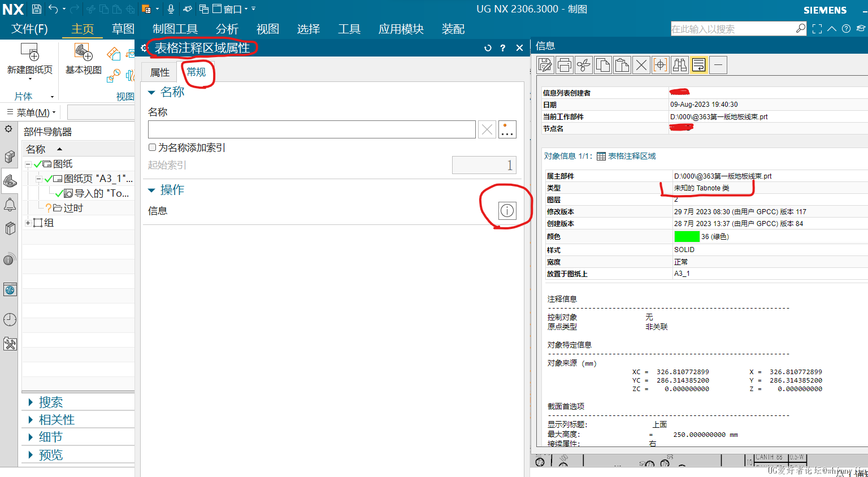Click the information button under 操作
Viewport: 868px width, 477px height.
507,211
